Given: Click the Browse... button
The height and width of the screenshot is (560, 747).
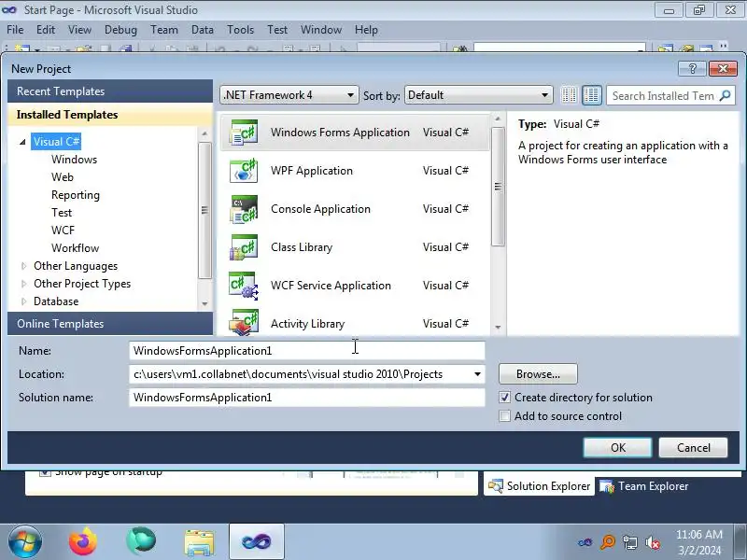Looking at the screenshot, I should [x=538, y=374].
